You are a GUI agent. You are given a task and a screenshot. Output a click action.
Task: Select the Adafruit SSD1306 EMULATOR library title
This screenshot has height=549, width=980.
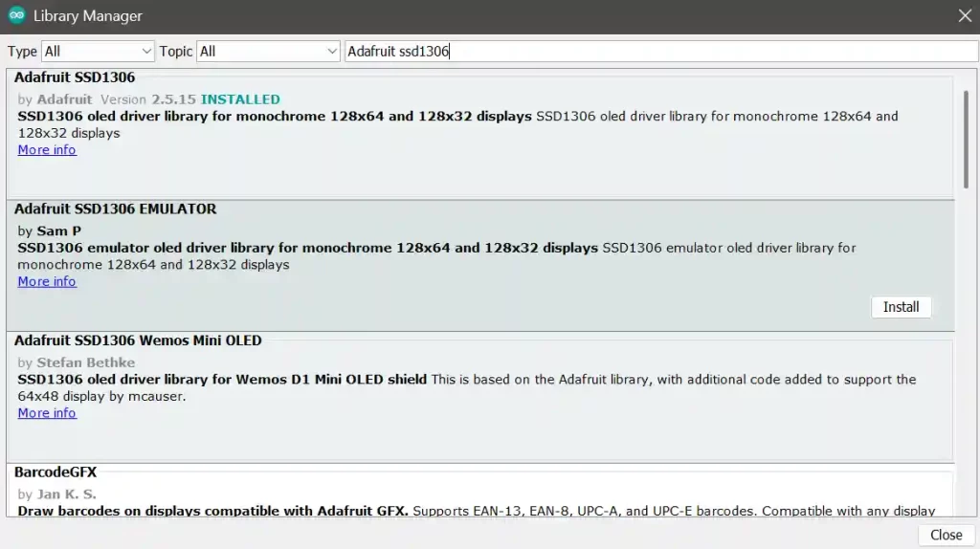[115, 209]
